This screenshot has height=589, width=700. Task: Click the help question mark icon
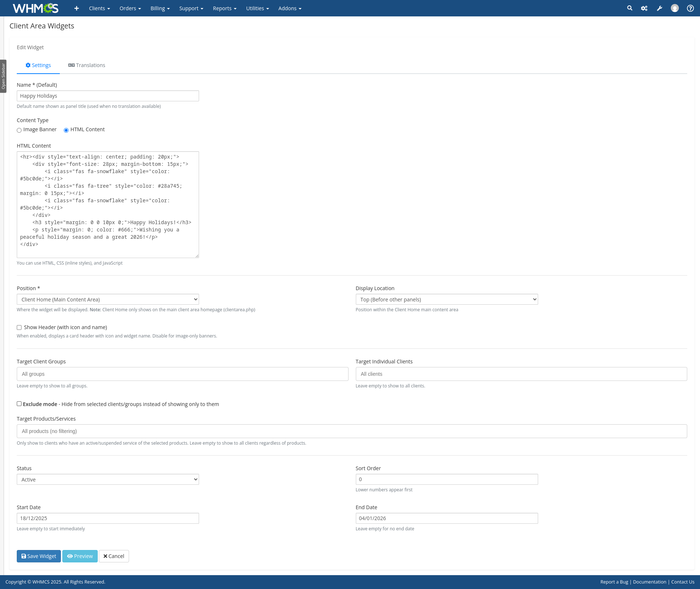tap(690, 8)
